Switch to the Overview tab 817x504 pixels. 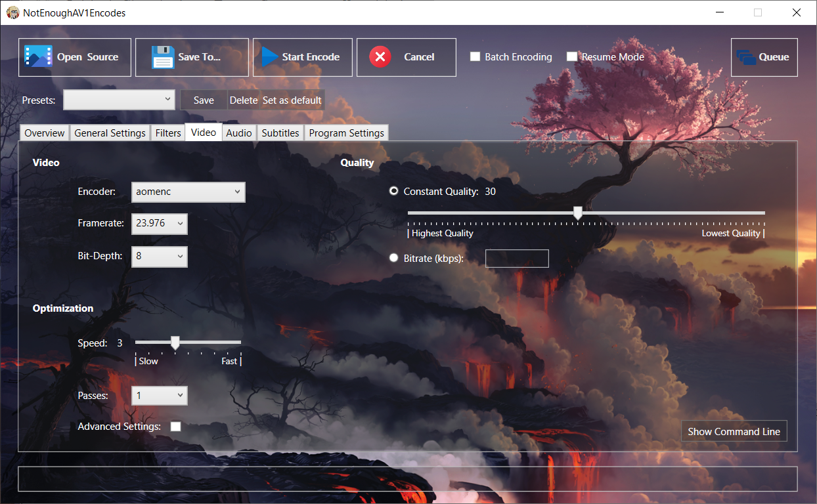coord(45,133)
